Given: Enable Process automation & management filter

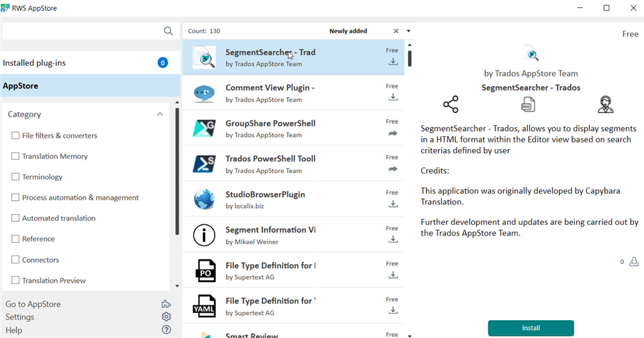Looking at the screenshot, I should [15, 198].
